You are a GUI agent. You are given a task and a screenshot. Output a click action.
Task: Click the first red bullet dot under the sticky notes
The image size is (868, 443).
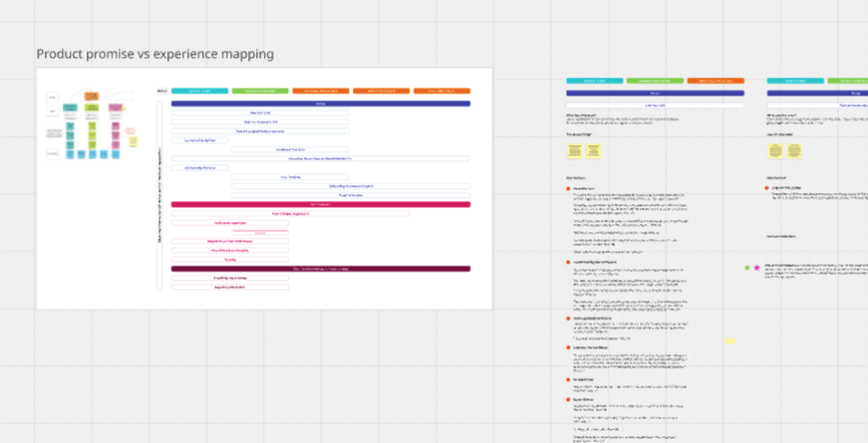coord(568,187)
